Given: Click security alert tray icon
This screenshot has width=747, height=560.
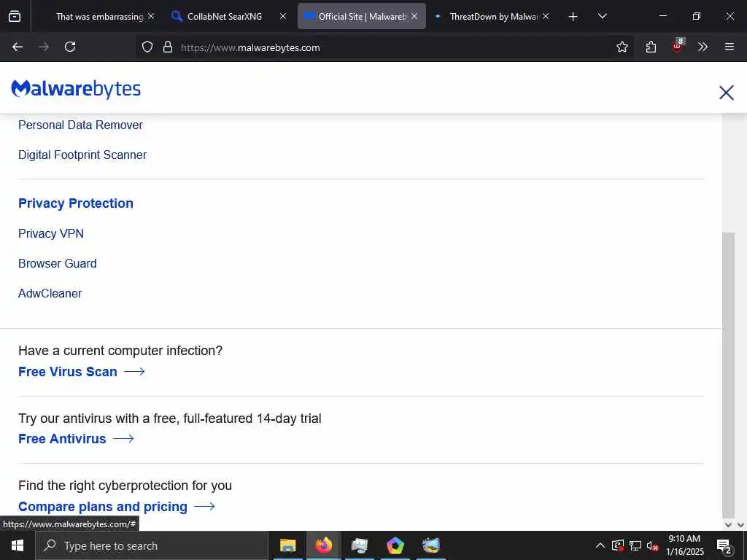Looking at the screenshot, I should (617, 545).
